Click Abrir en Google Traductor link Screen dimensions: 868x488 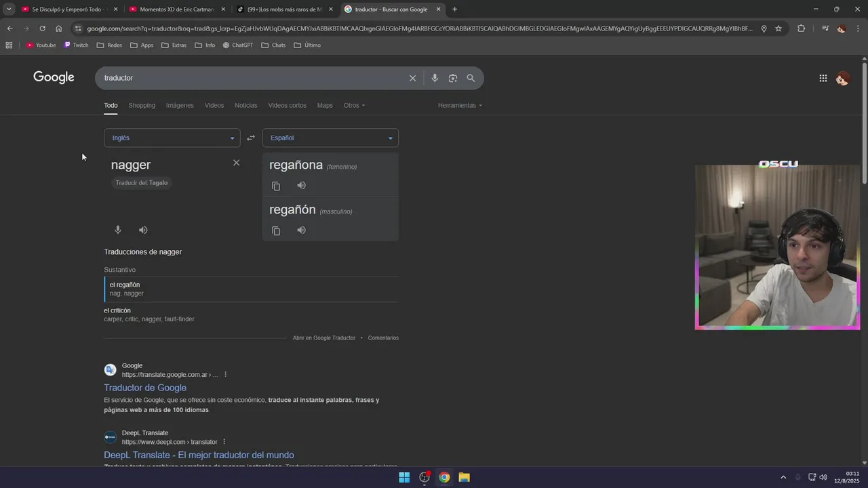pos(324,338)
